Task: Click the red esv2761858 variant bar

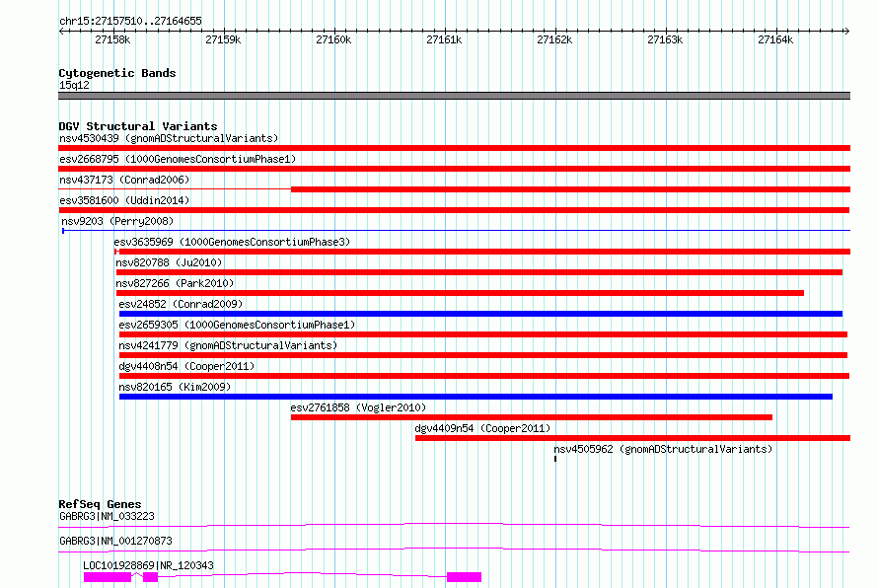Action: coord(532,417)
